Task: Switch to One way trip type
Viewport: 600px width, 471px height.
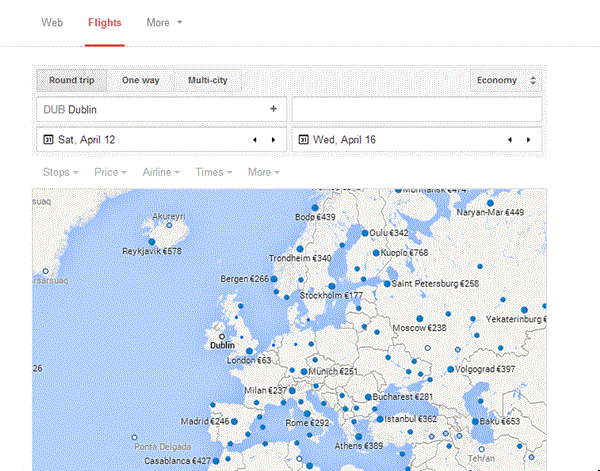Action: 141,80
